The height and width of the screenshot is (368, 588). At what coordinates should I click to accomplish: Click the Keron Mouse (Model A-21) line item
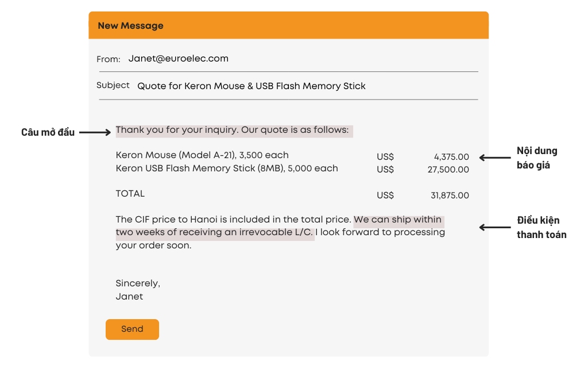202,155
